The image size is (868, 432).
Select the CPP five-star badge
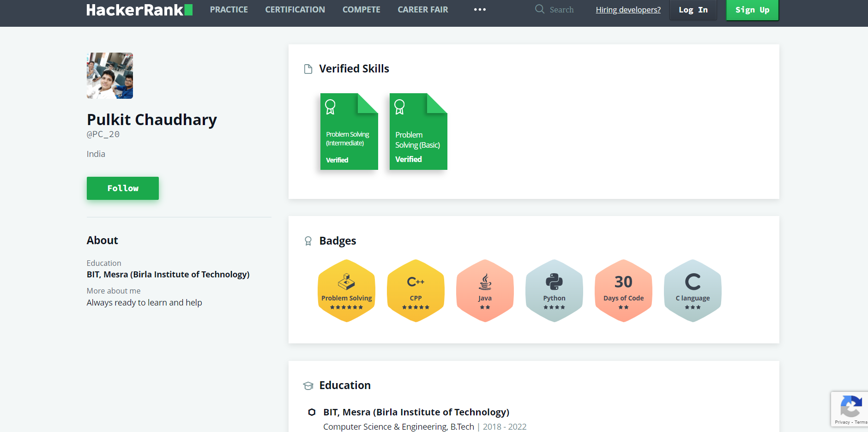point(416,291)
